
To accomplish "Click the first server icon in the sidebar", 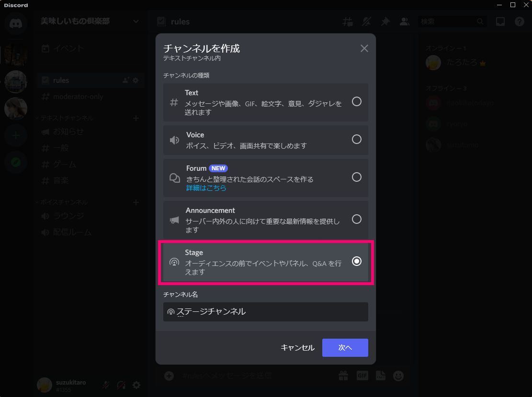I will [x=16, y=54].
